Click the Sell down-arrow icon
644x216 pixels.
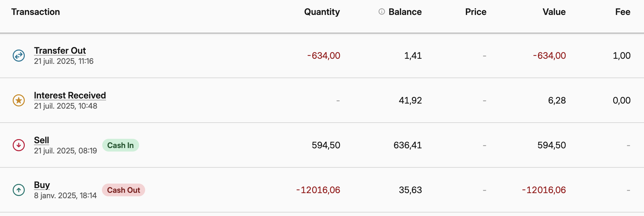19,145
